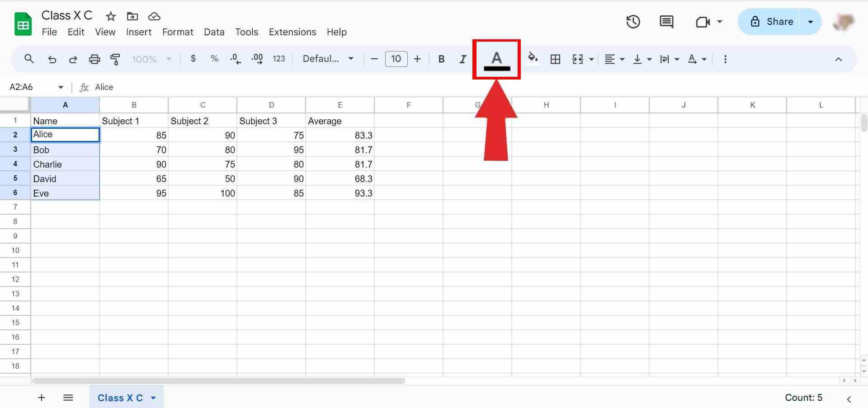This screenshot has width=868, height=408.
Task: Open the zoom level dropdown
Action: 151,59
